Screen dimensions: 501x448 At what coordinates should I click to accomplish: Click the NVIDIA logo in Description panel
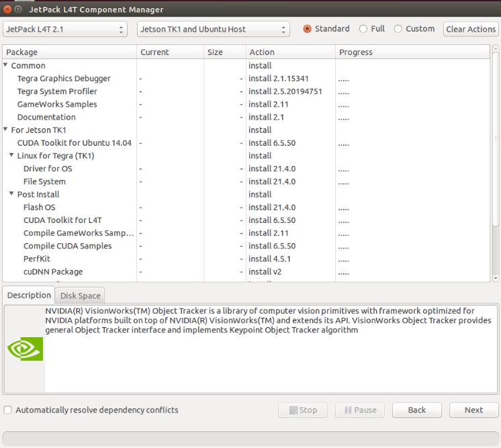[25, 349]
